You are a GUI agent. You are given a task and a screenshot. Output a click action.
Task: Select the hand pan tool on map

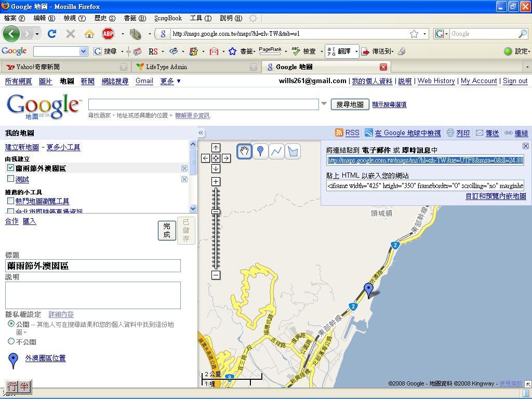(244, 151)
